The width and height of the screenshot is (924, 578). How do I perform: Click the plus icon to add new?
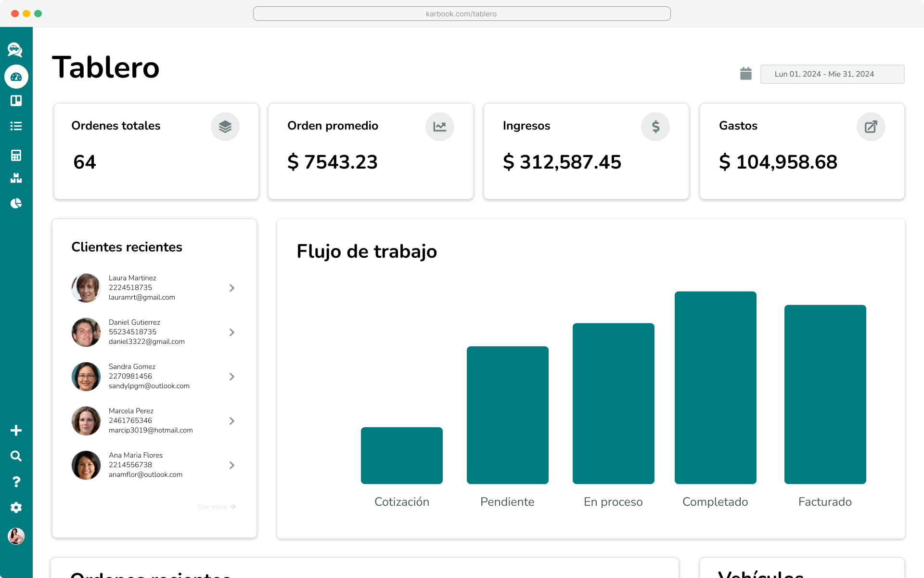pos(16,430)
